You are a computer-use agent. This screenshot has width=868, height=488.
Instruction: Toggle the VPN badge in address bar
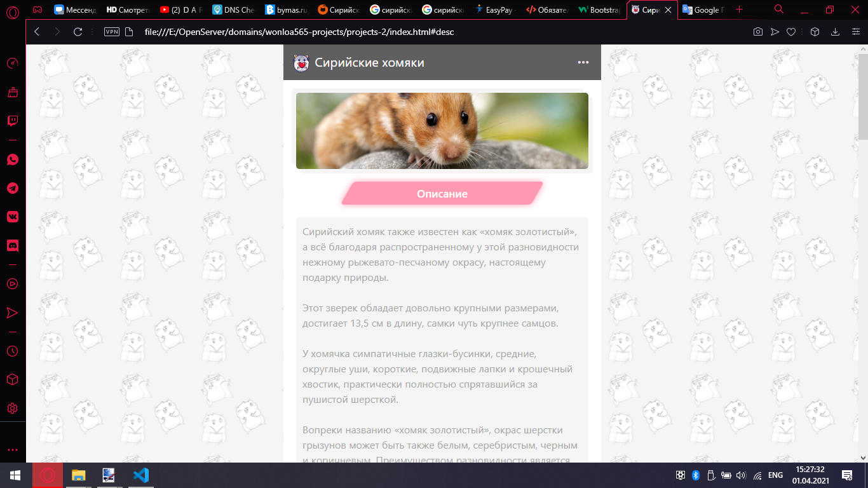pos(112,32)
